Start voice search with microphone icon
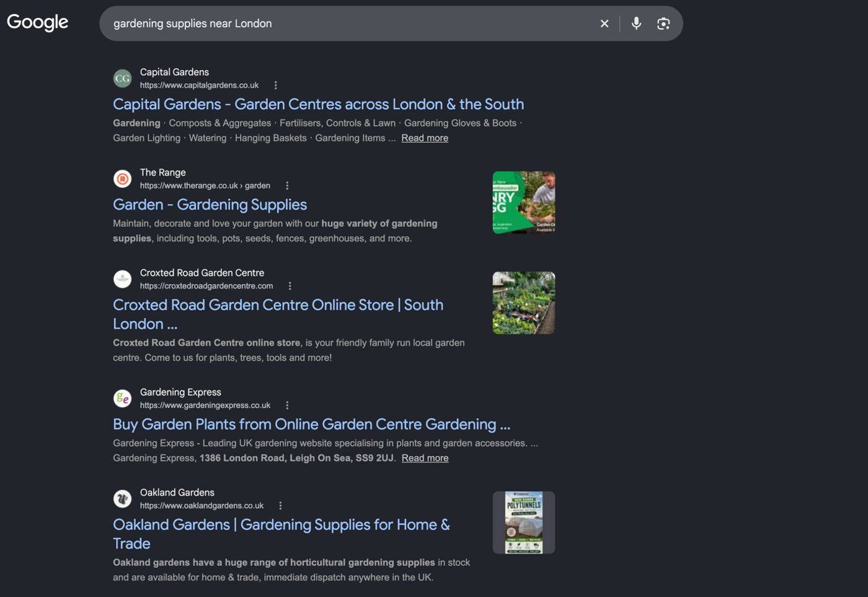 [636, 24]
